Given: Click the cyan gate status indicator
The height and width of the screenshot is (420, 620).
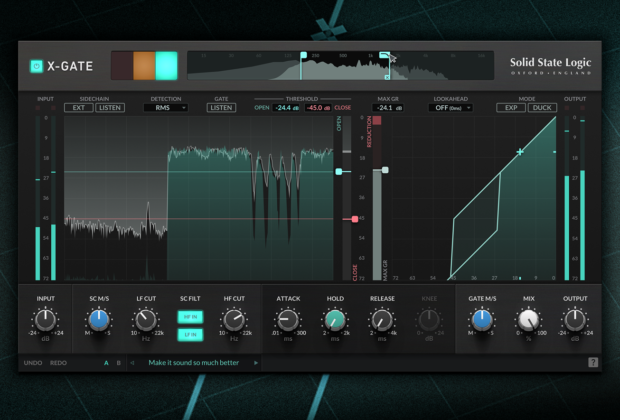Looking at the screenshot, I should [x=166, y=66].
